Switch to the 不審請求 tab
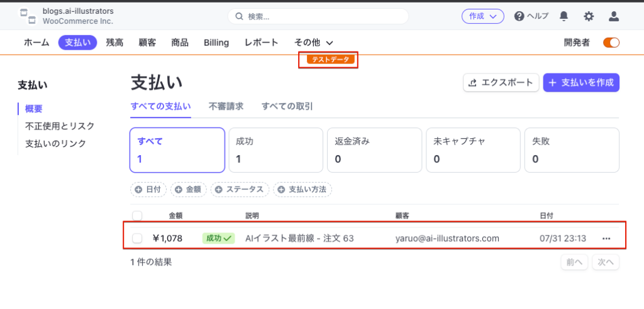 (226, 106)
